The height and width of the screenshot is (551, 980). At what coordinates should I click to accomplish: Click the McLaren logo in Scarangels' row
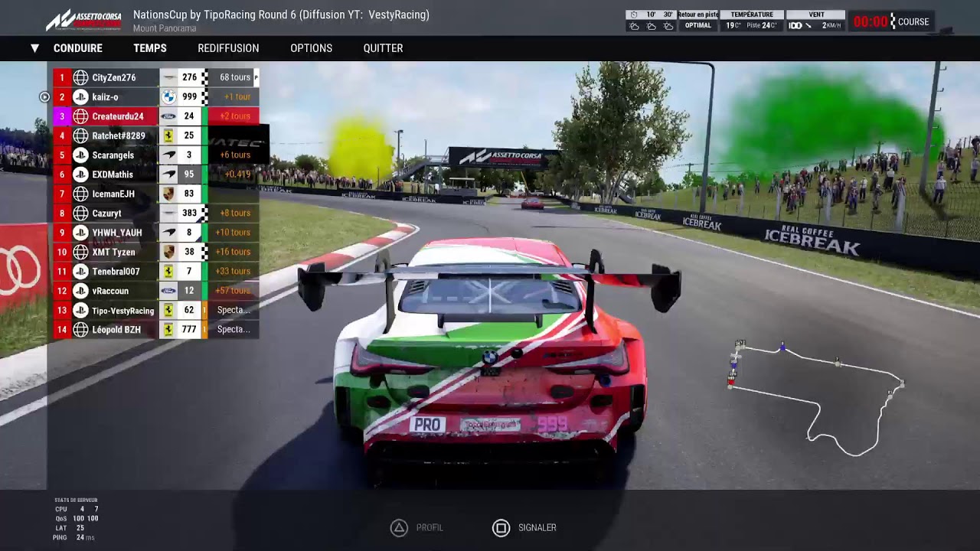pos(168,155)
